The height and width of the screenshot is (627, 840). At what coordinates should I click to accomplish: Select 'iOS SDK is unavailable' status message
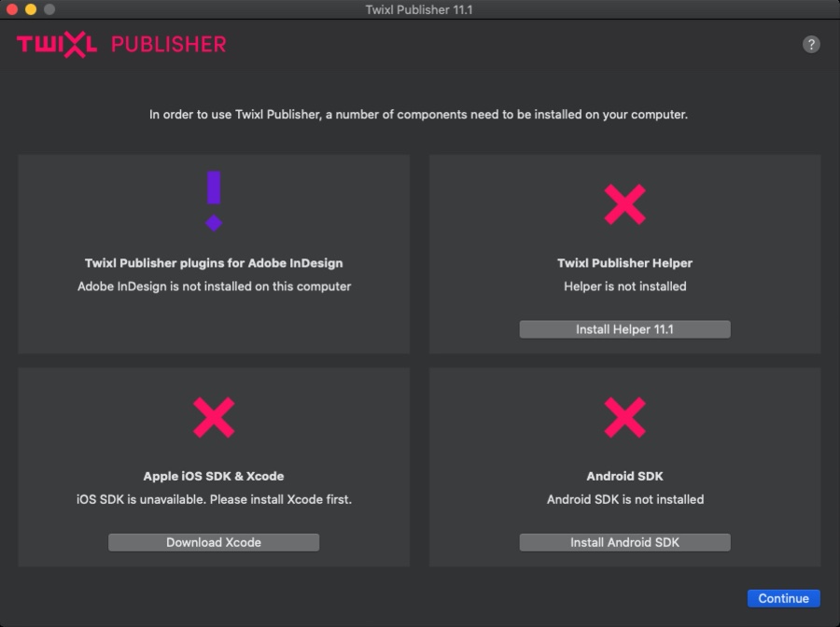[215, 499]
